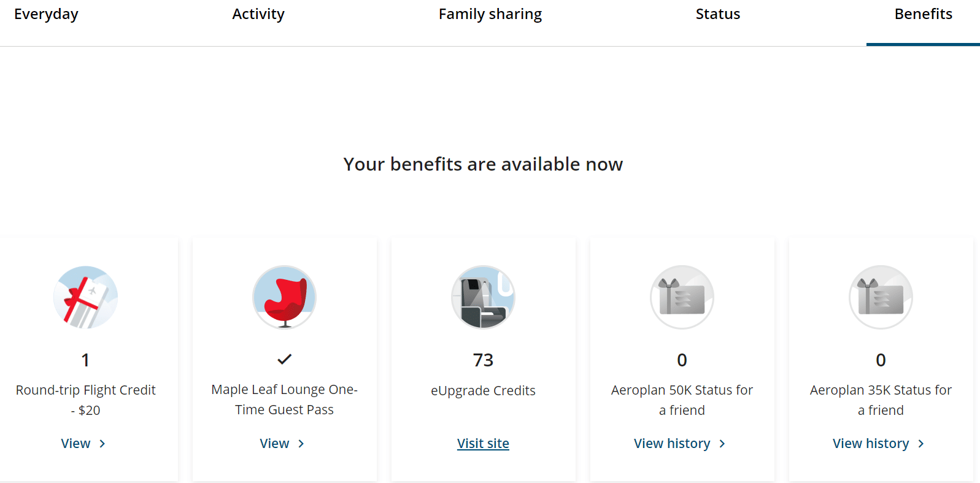This screenshot has height=483, width=980.
Task: View the Round-trip Flight Credit details
Action: tap(75, 444)
